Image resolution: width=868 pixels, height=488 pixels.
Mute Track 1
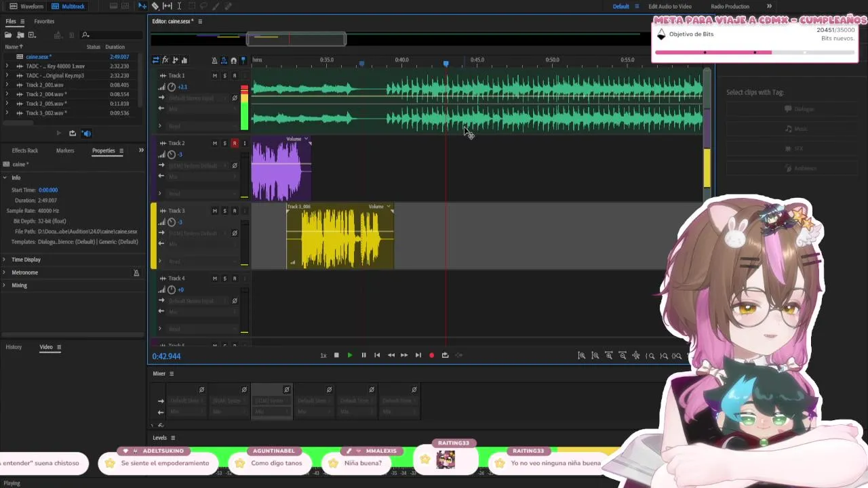point(215,76)
